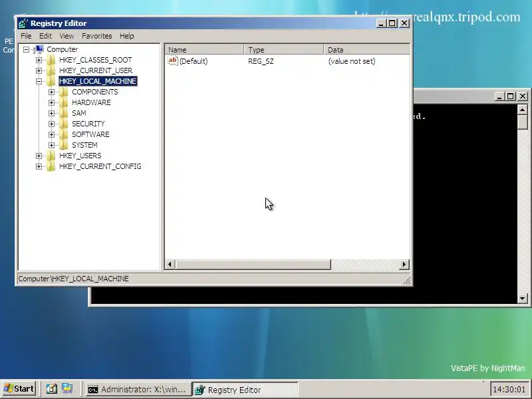Click HARDWARE folder icon

tap(63, 102)
